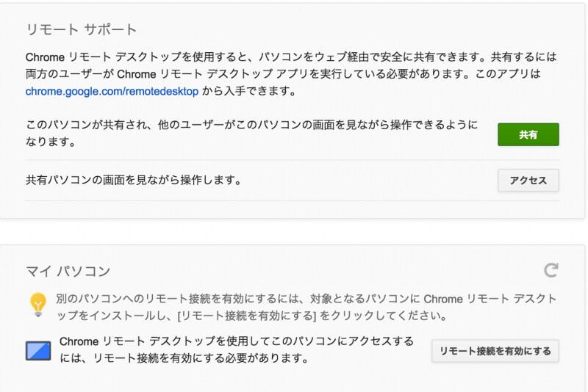Click the gap between the two panels
The height and width of the screenshot is (392, 588).
coord(294,231)
